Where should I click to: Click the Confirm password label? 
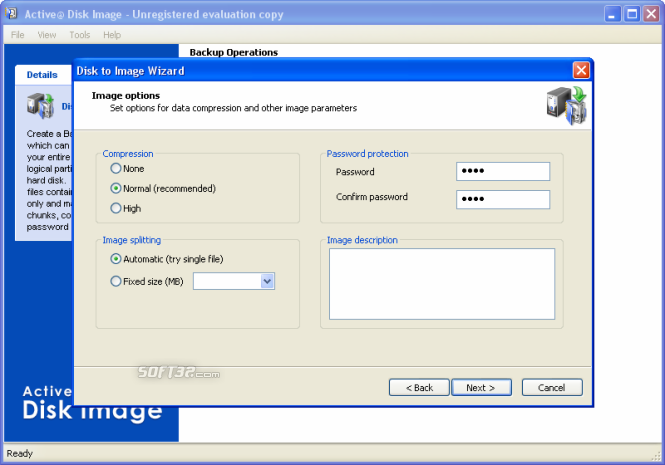(372, 197)
